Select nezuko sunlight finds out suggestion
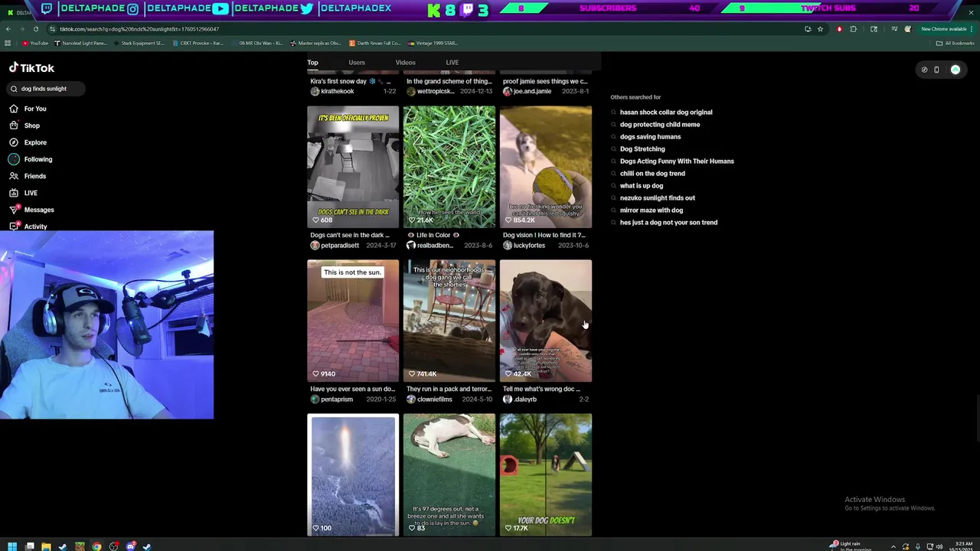The width and height of the screenshot is (980, 551). click(657, 198)
